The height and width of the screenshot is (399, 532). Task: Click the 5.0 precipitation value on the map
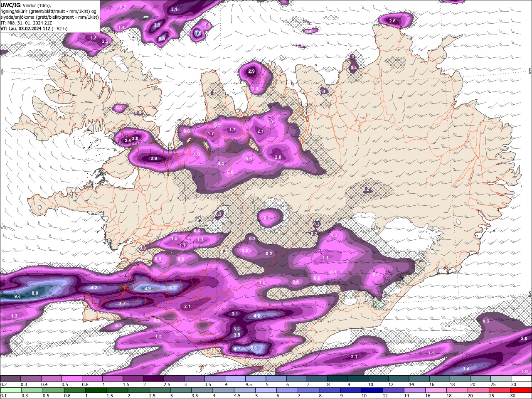(x=162, y=39)
